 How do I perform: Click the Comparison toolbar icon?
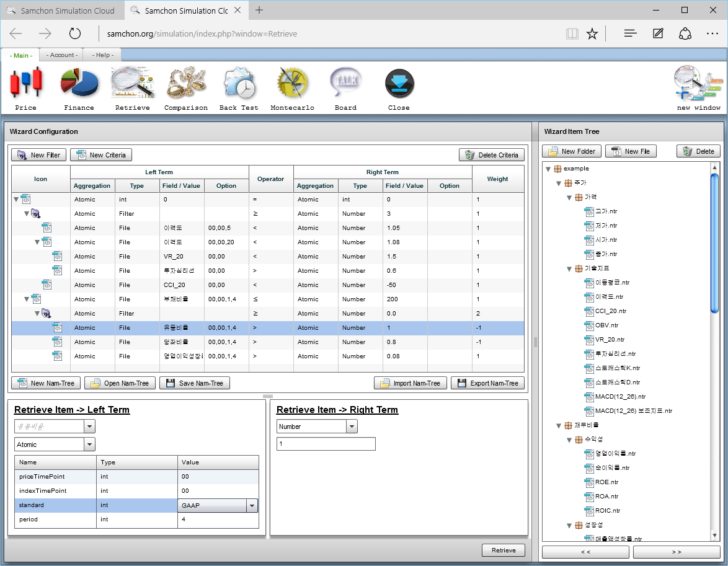point(185,83)
